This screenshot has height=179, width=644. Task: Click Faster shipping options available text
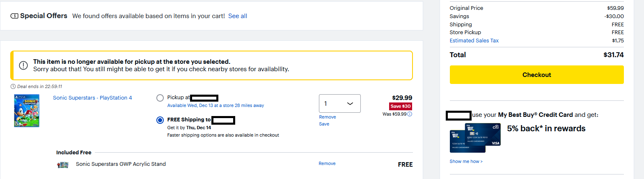click(223, 135)
